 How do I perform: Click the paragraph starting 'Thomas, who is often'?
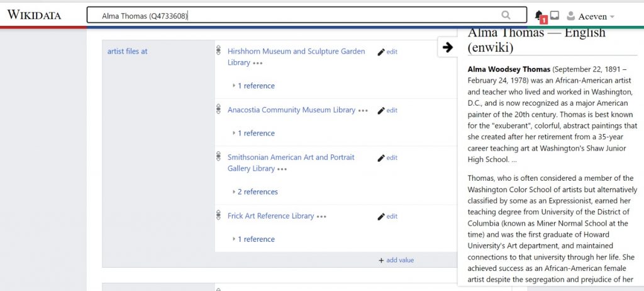(x=552, y=229)
